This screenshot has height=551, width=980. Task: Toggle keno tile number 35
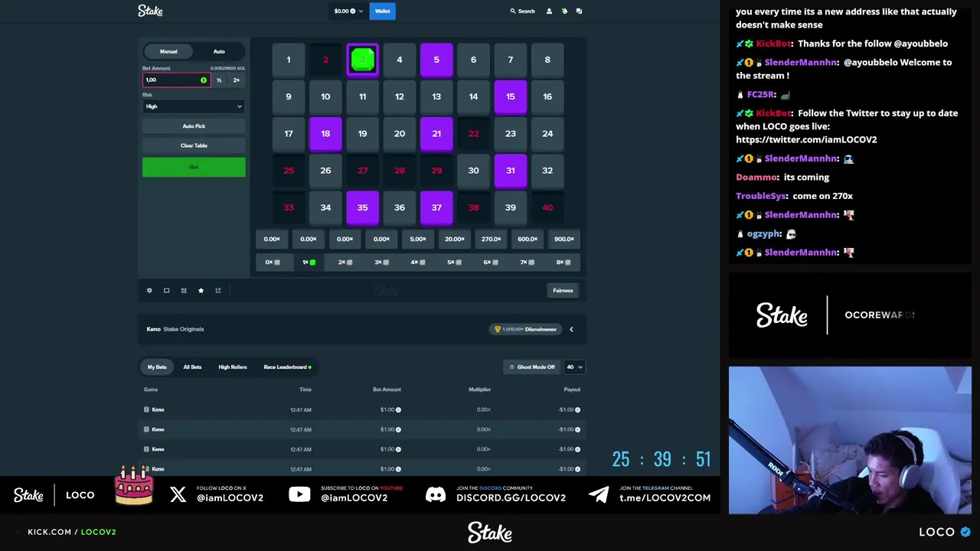[x=362, y=207]
